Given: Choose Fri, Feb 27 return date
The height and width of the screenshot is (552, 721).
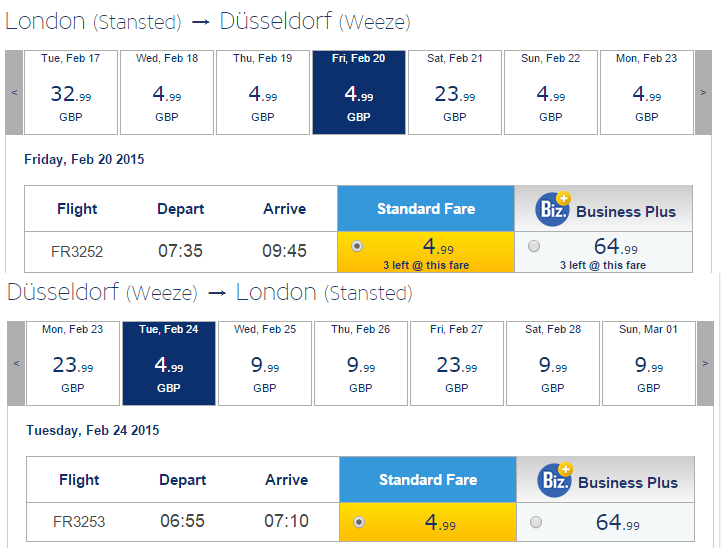Looking at the screenshot, I should 457,363.
